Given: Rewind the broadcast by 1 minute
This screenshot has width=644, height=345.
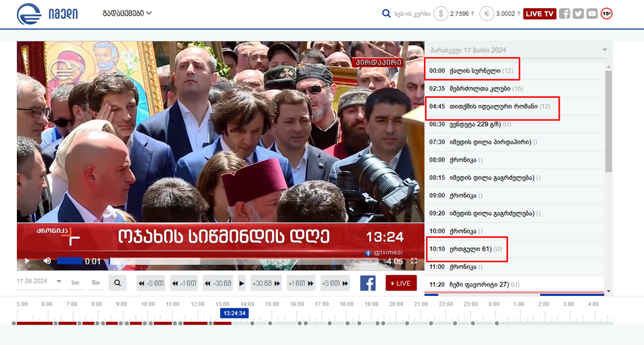Looking at the screenshot, I should (184, 283).
